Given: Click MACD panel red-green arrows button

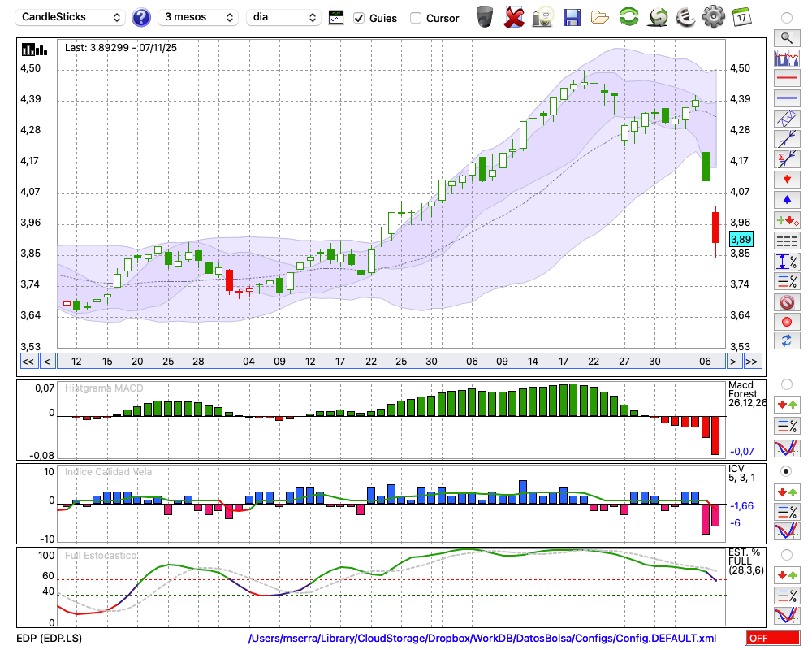Looking at the screenshot, I should 787,405.
